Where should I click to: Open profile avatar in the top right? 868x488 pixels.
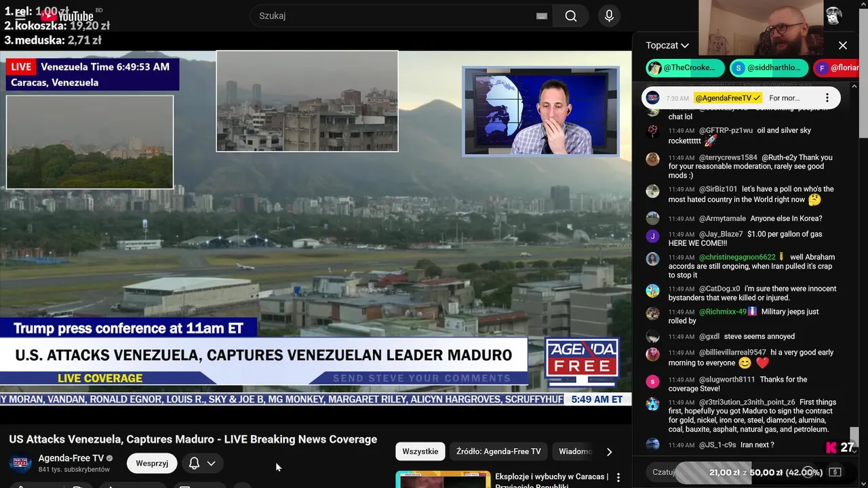[833, 16]
